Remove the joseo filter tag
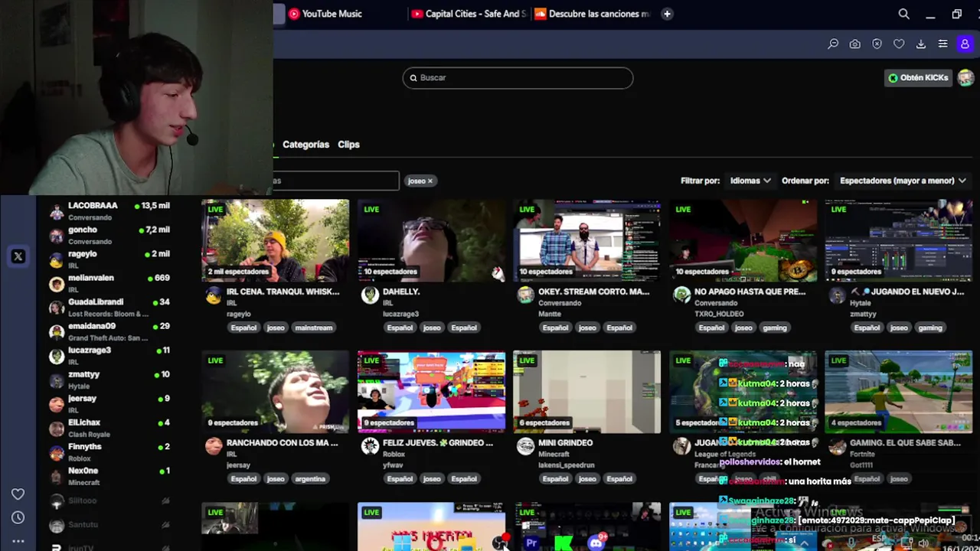This screenshot has height=551, width=980. [430, 181]
